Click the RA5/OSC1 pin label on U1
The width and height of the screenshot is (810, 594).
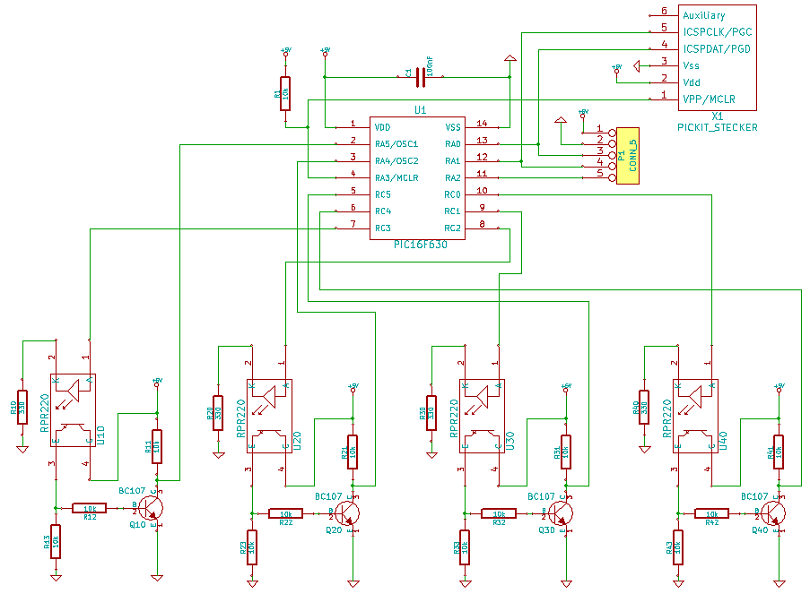(396, 144)
